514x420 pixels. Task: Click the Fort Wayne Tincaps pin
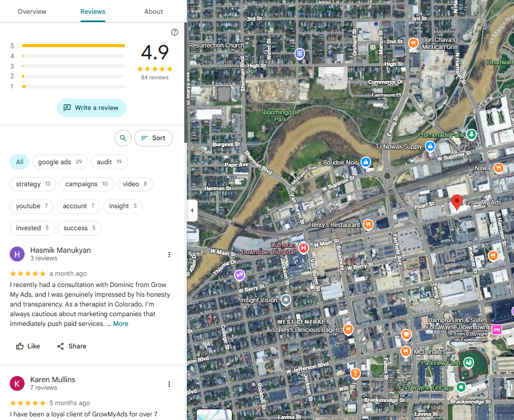pyautogui.click(x=461, y=387)
